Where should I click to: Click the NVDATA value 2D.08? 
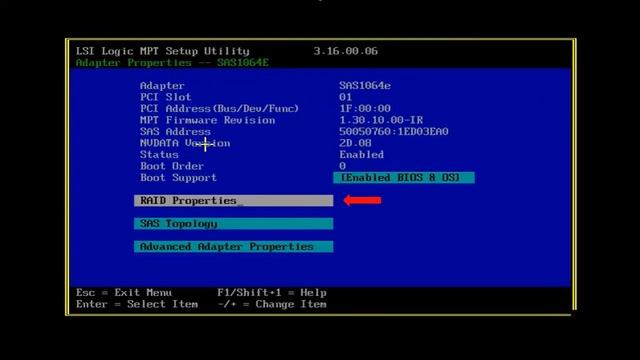click(x=355, y=143)
